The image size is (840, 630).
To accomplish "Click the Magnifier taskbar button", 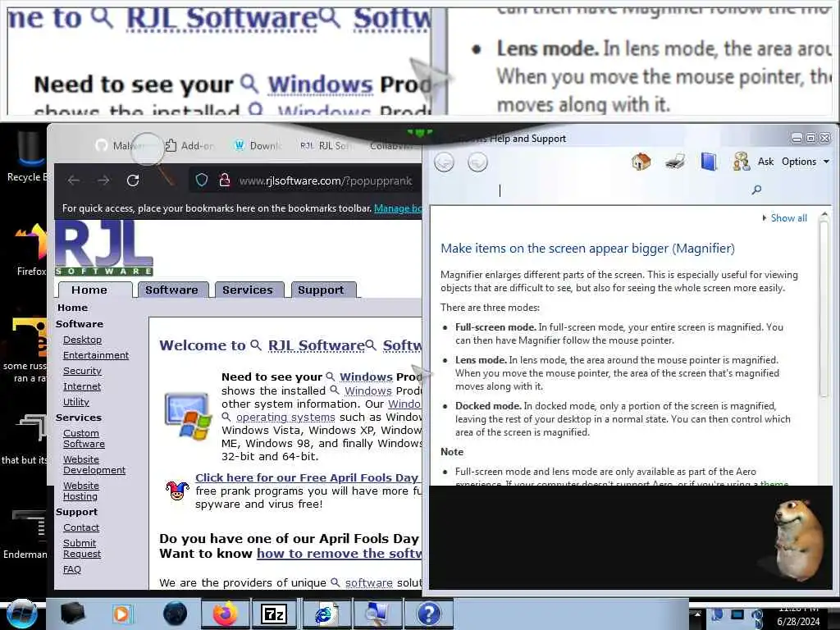I will [377, 614].
